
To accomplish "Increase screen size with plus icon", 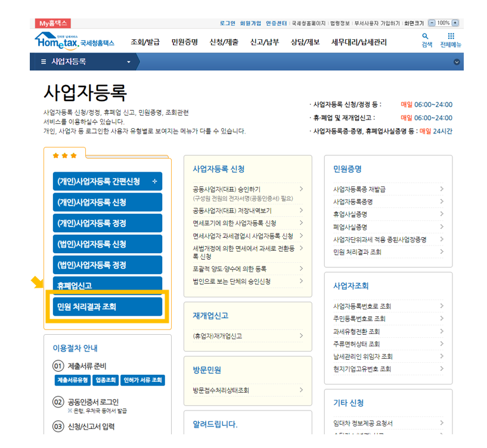I will click(455, 23).
